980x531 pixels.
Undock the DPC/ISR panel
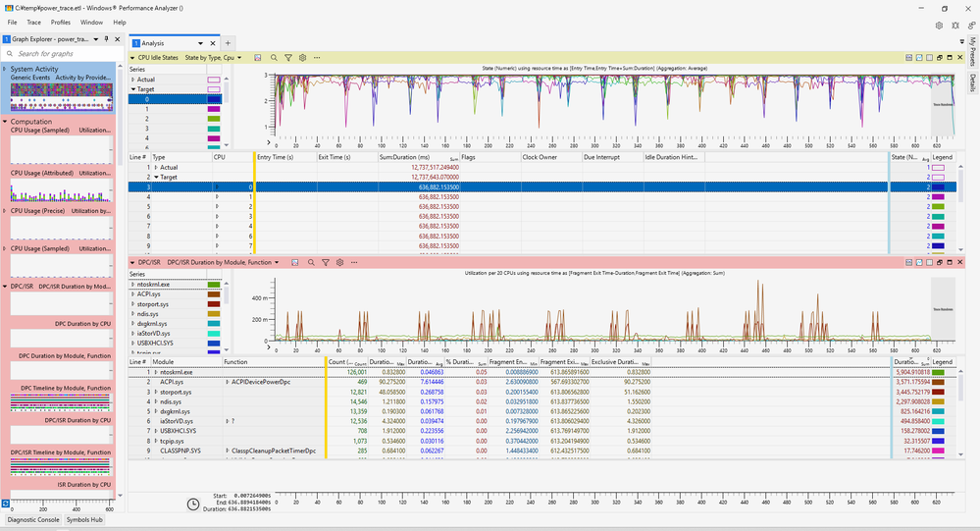coord(940,263)
